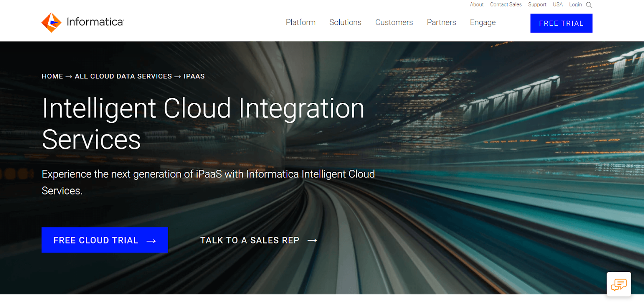Open the Customers menu
The width and height of the screenshot is (644, 302).
[394, 23]
